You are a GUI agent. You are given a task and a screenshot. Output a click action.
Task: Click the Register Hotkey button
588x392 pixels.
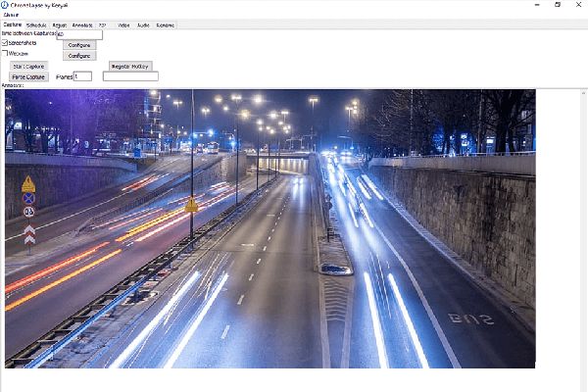(x=130, y=67)
